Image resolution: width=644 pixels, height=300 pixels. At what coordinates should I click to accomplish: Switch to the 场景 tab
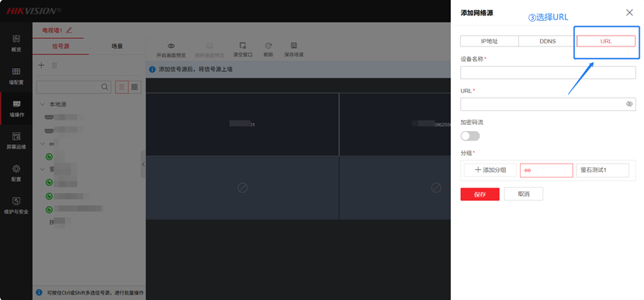(117, 47)
